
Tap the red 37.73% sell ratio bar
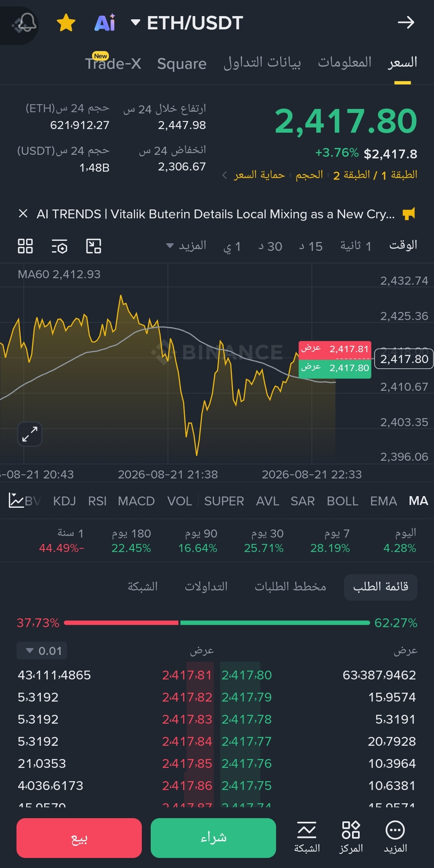click(121, 623)
